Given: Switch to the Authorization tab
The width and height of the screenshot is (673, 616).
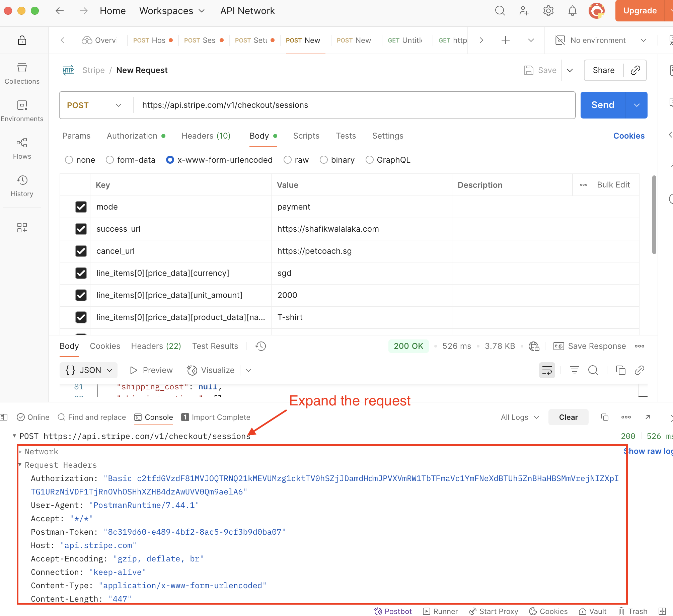Looking at the screenshot, I should tap(136, 136).
